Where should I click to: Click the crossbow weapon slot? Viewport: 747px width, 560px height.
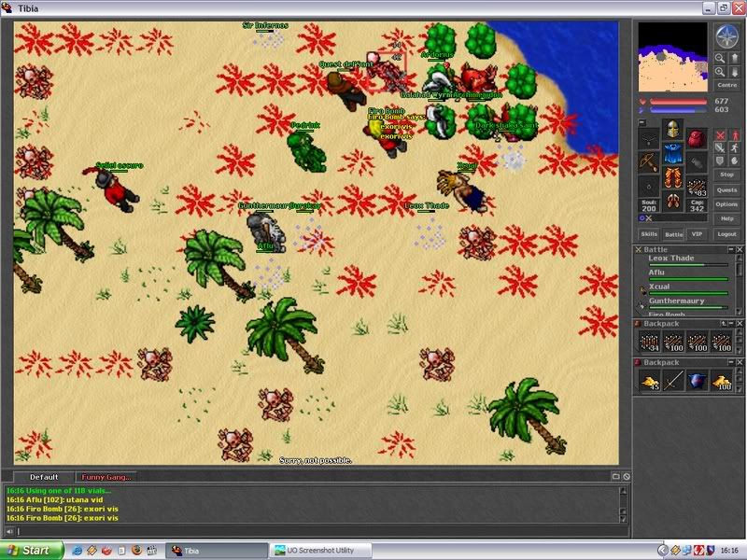pyautogui.click(x=648, y=162)
